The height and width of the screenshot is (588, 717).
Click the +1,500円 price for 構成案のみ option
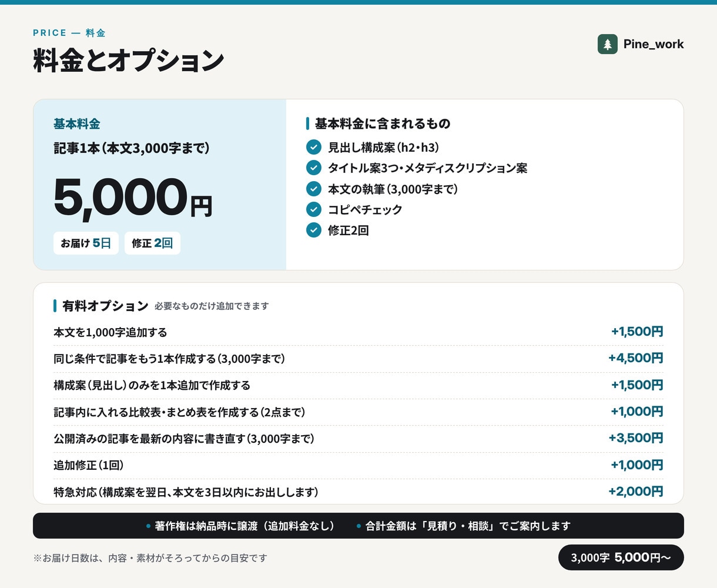coord(637,385)
